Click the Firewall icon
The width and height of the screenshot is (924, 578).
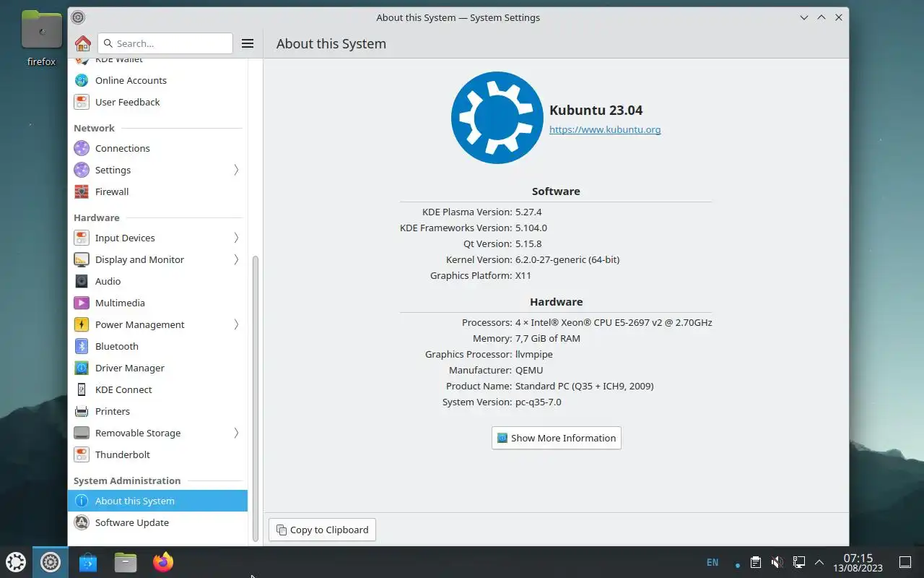coord(82,191)
